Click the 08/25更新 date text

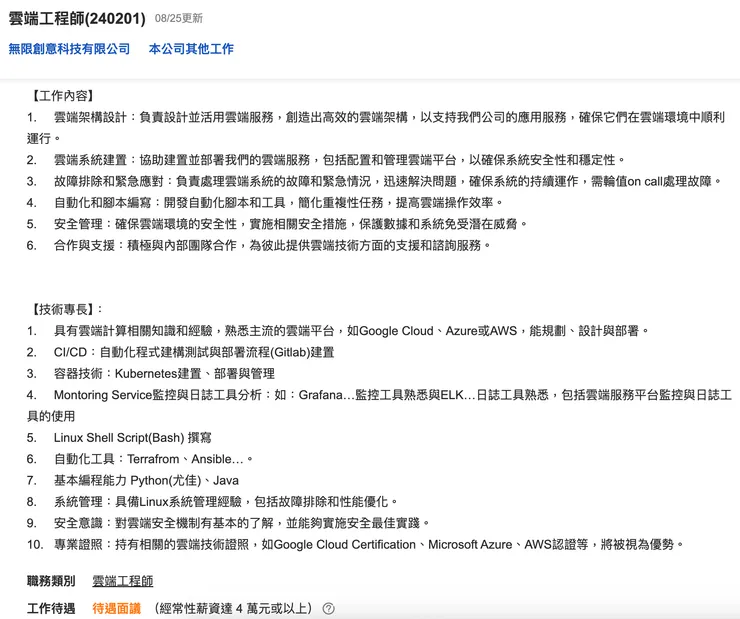(x=178, y=18)
